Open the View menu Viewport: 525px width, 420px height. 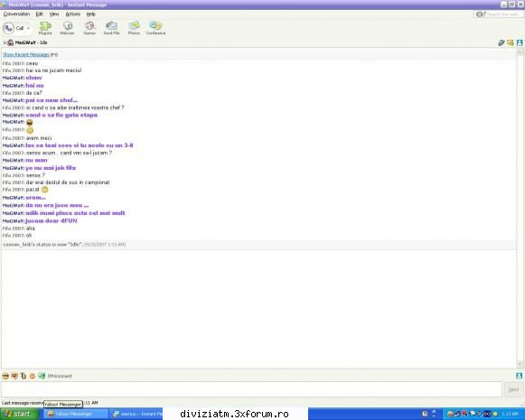tap(54, 14)
